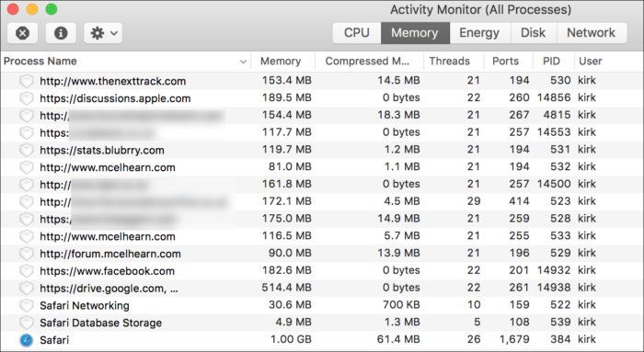Open the Disk tab
The width and height of the screenshot is (644, 352).
point(533,33)
